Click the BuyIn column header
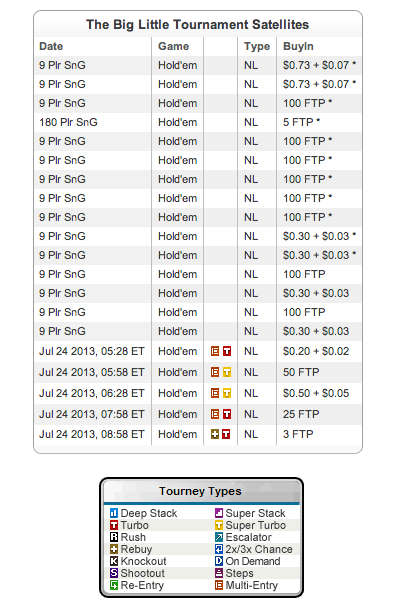 pyautogui.click(x=298, y=46)
